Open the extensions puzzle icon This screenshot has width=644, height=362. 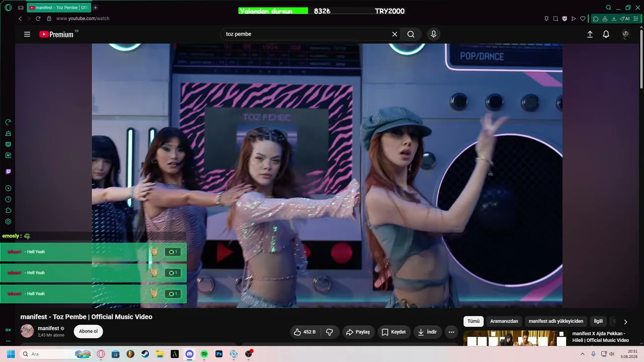[x=596, y=19]
